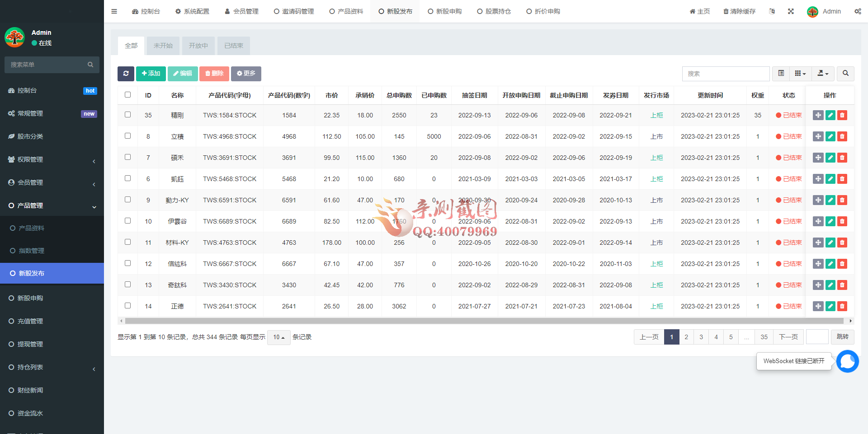Click the 跳转 pagination button
This screenshot has height=434, width=868.
pos(842,337)
